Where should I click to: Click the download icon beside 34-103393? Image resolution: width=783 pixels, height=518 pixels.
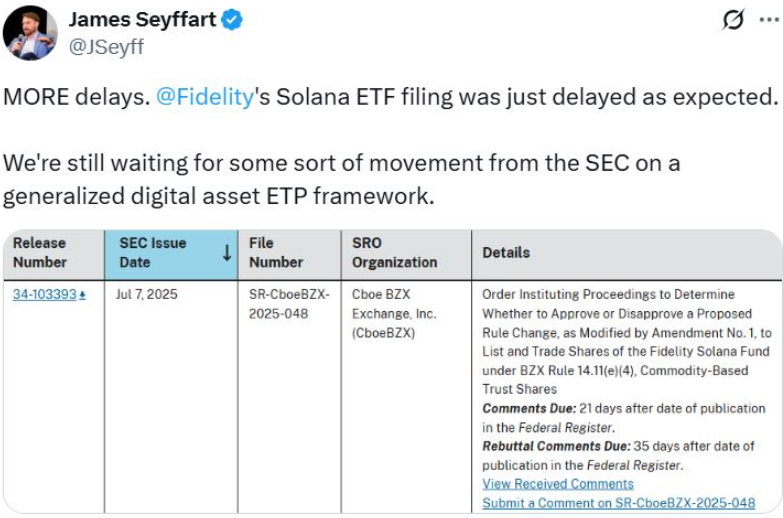pos(82,296)
